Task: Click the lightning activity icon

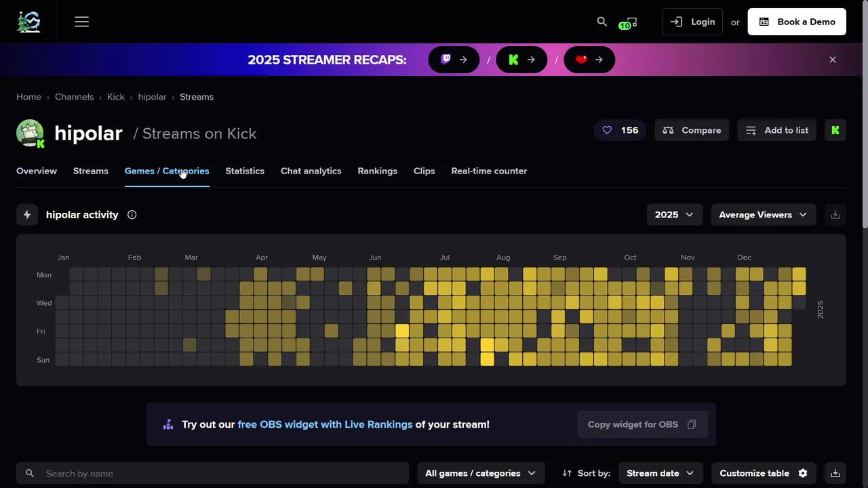Action: tap(27, 215)
